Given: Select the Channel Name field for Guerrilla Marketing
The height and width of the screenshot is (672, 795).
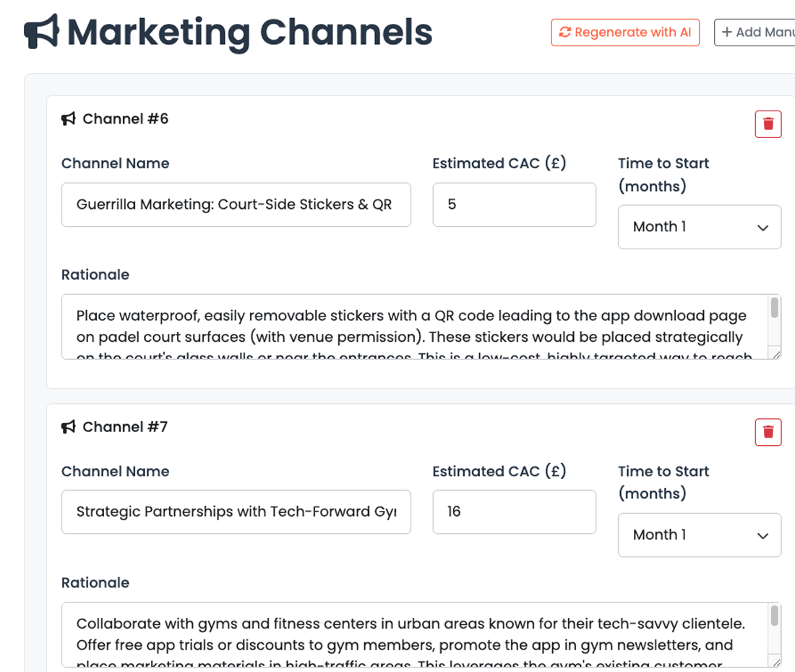Looking at the screenshot, I should [236, 204].
